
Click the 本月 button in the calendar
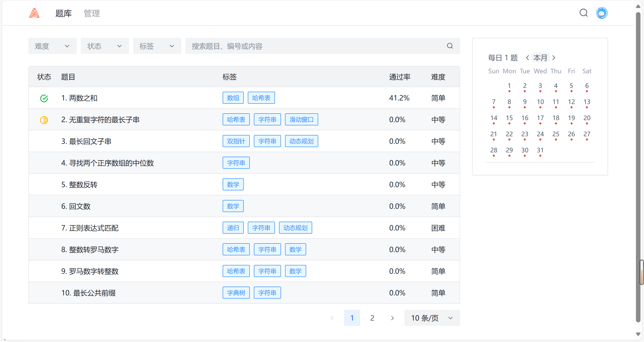(x=540, y=57)
